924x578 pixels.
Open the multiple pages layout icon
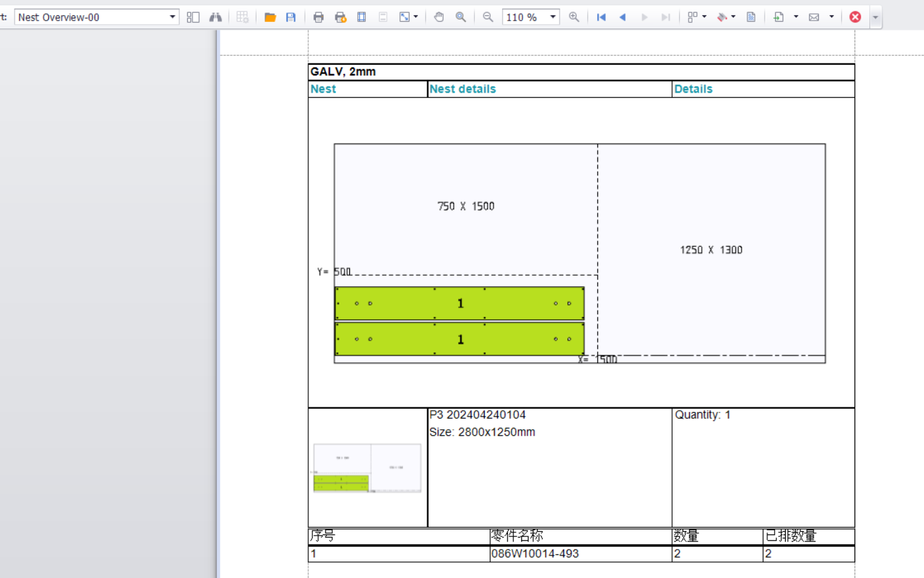coord(693,17)
